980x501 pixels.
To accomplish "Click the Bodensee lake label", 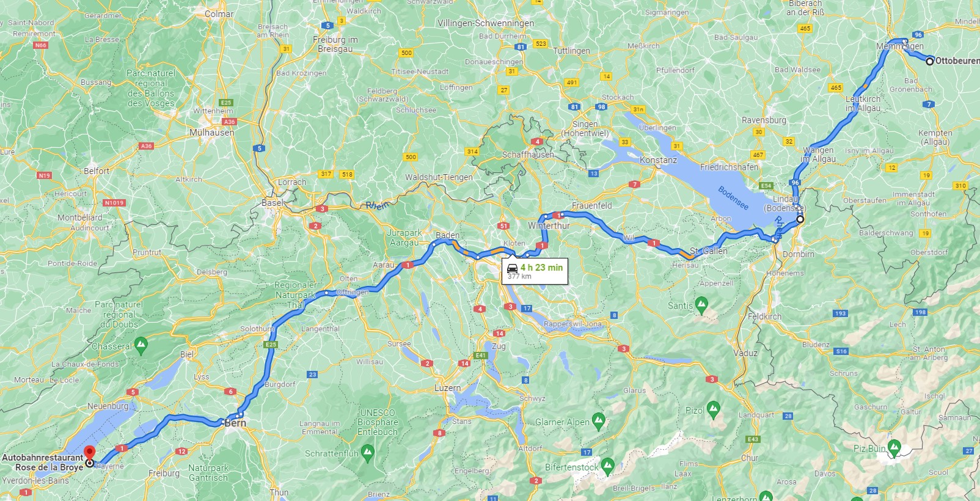I will pyautogui.click(x=733, y=198).
